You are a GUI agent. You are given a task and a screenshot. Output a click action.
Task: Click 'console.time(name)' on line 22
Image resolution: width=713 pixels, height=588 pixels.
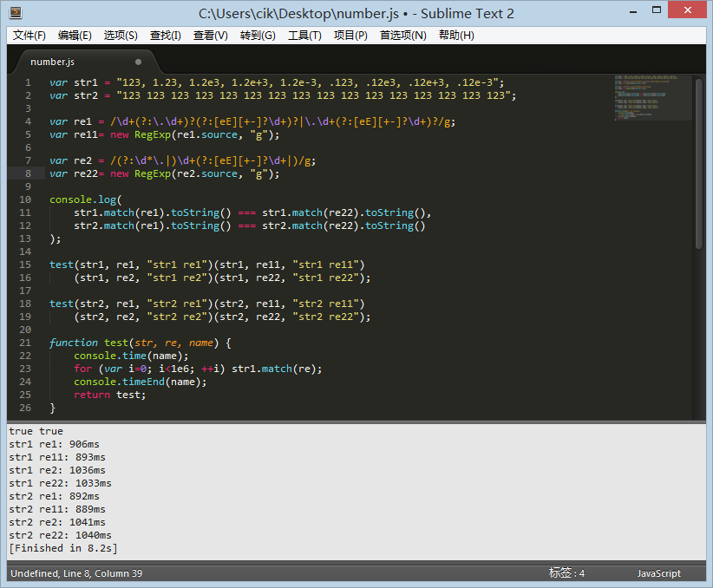[128, 356]
